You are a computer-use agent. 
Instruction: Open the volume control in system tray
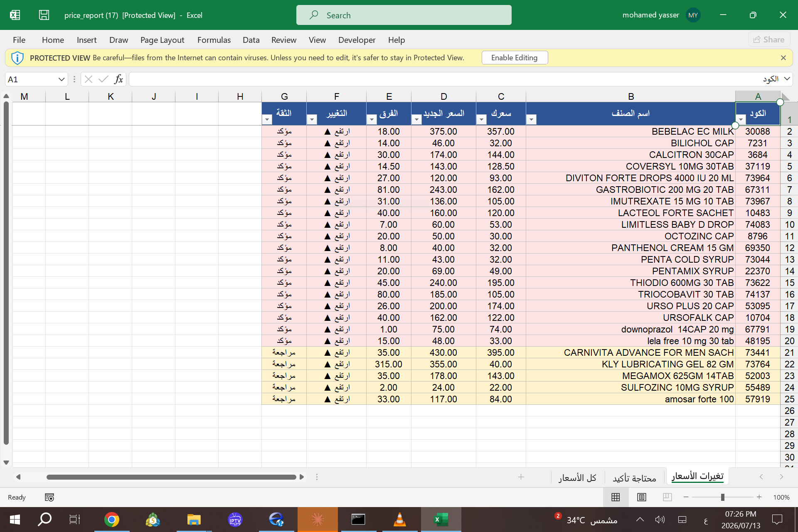pos(660,520)
